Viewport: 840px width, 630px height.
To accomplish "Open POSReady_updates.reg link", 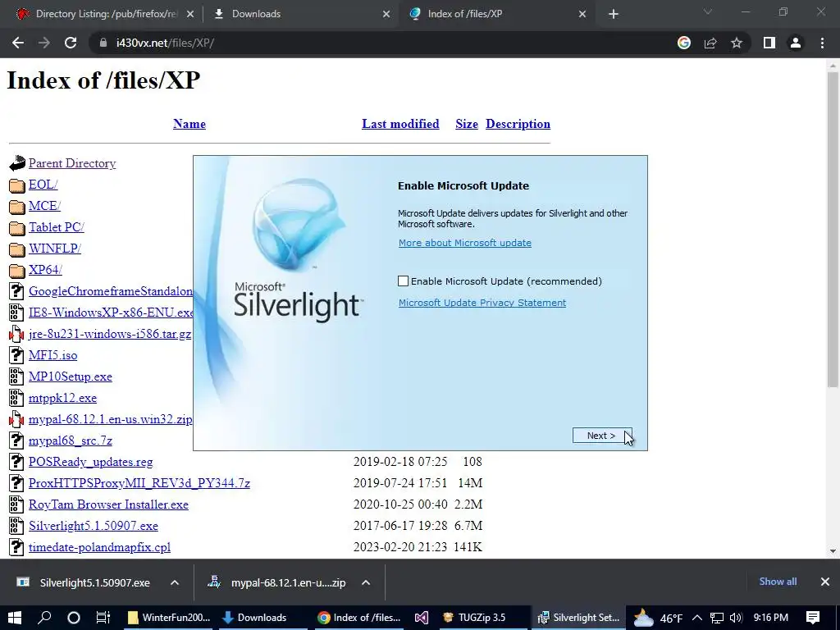I will click(x=90, y=462).
